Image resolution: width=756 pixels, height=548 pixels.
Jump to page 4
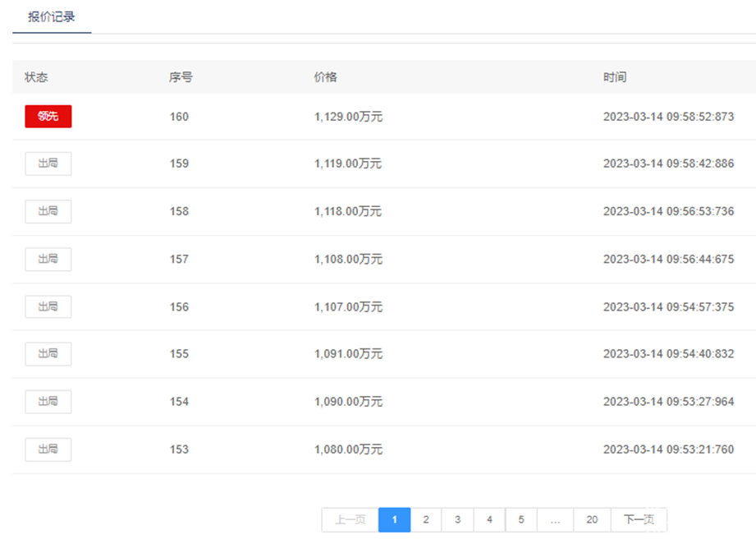pos(489,519)
